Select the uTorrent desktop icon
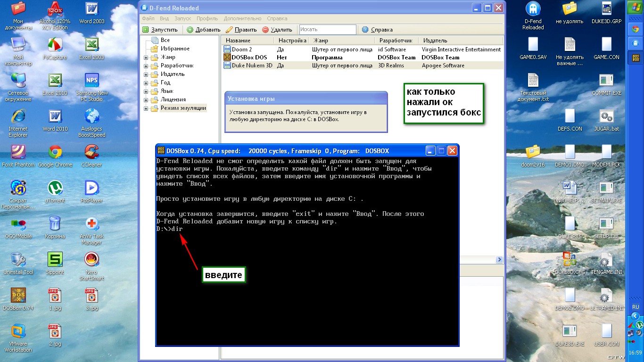 [55, 189]
